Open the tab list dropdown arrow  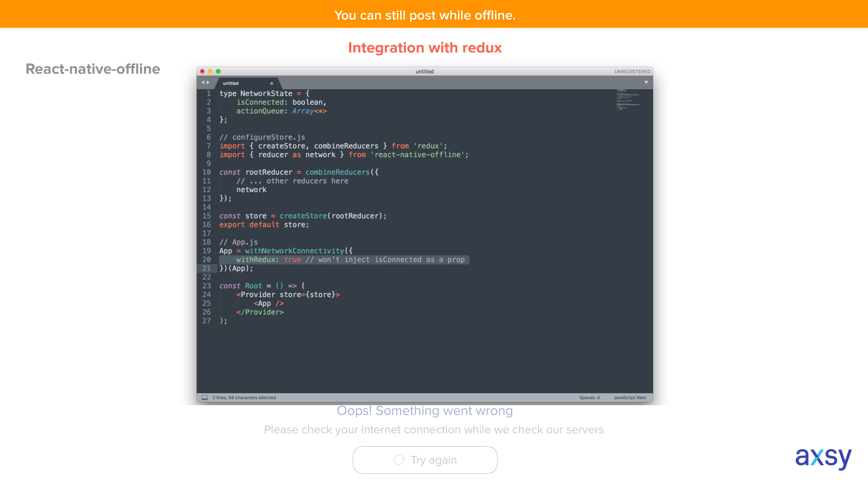pyautogui.click(x=646, y=82)
